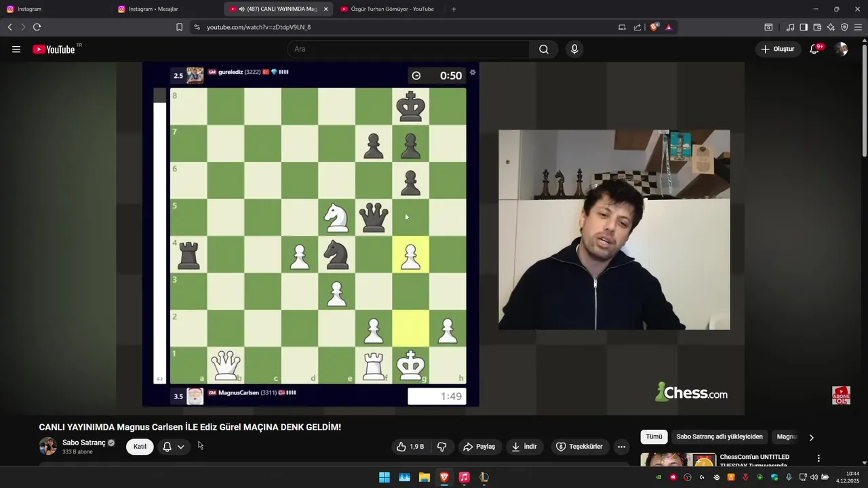Click the 333 B abone subscriber count
Screen dimensions: 868x488
tap(77, 452)
